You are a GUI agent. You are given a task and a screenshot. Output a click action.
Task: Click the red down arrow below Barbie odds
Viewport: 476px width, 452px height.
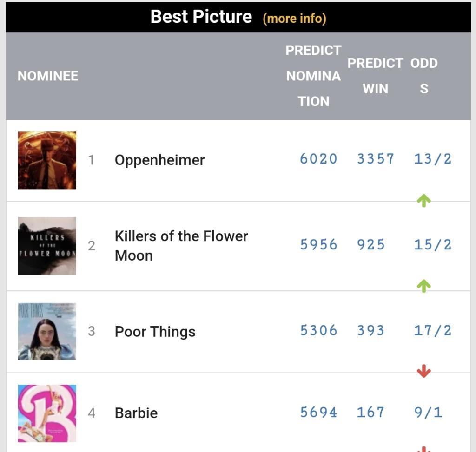tap(424, 449)
